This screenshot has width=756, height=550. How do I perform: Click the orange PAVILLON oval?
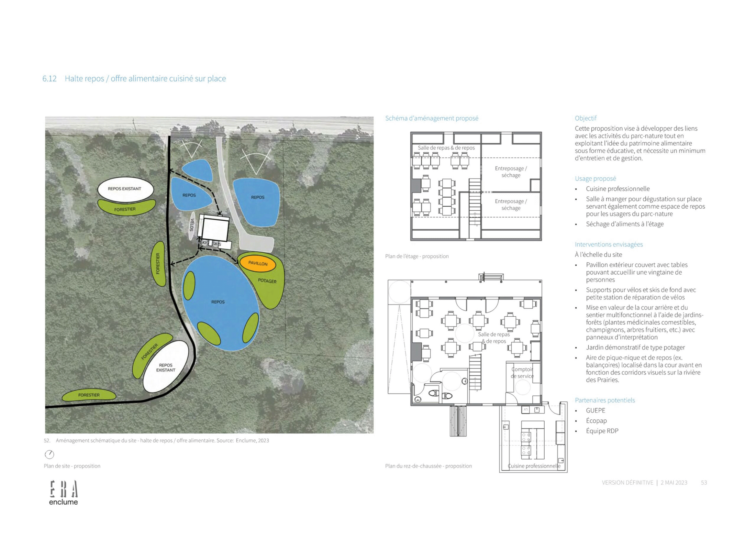click(257, 263)
